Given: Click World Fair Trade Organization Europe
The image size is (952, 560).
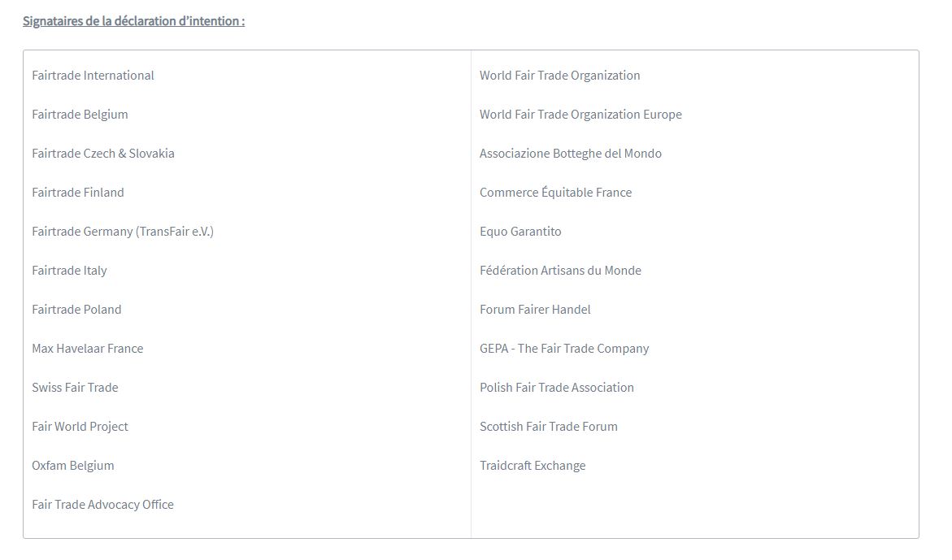Looking at the screenshot, I should point(581,115).
